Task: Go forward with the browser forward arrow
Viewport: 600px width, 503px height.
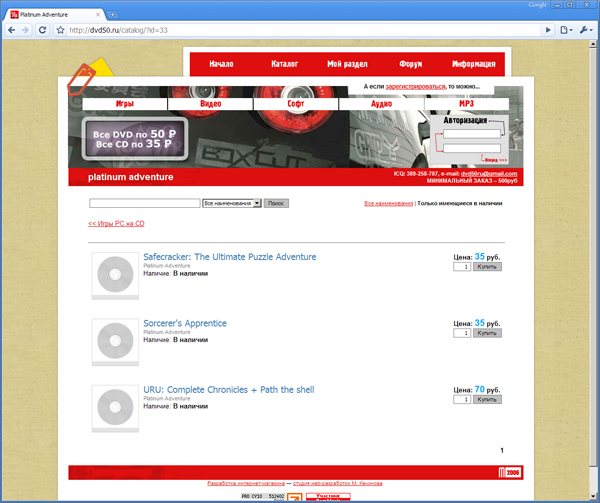Action: click(x=25, y=30)
